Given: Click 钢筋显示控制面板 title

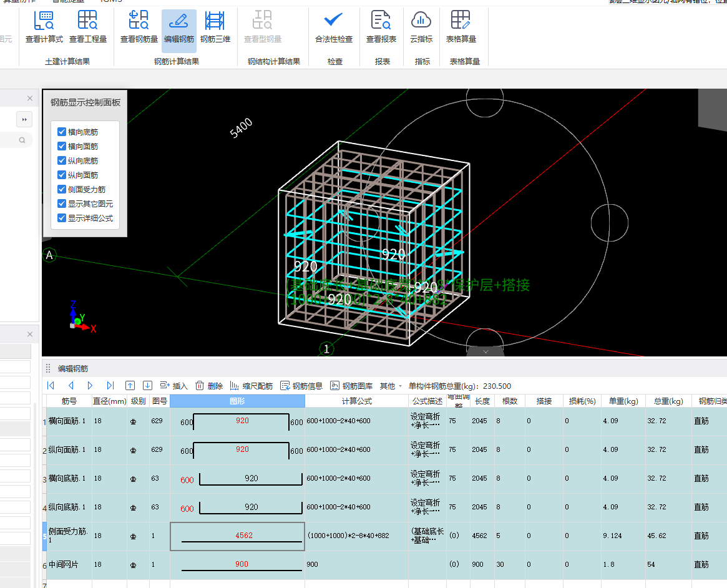Looking at the screenshot, I should (x=85, y=102).
